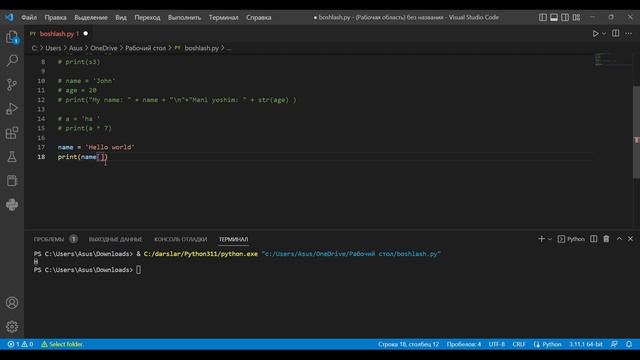Open the Extensions view
Screen dimensions: 640x360
pyautogui.click(x=12, y=133)
